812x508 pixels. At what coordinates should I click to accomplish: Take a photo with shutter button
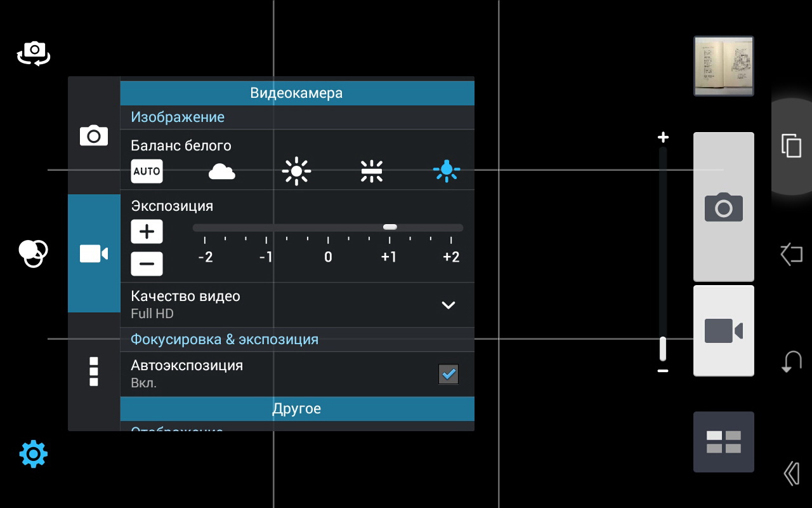[724, 207]
